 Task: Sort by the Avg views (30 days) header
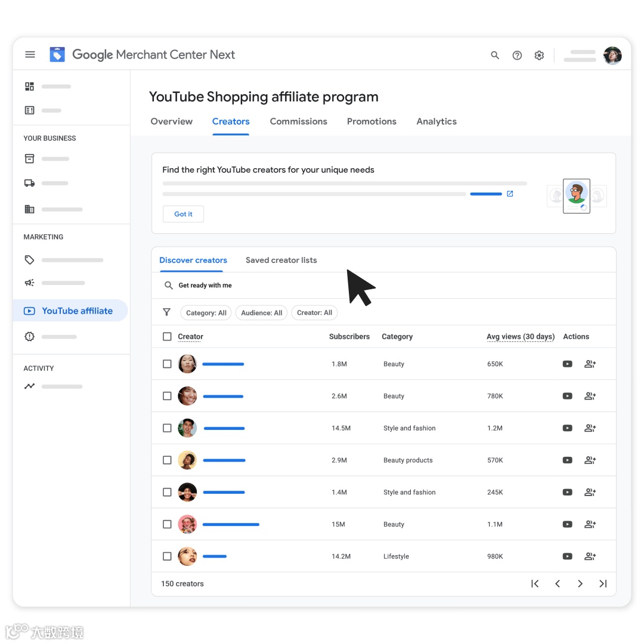[x=521, y=336]
